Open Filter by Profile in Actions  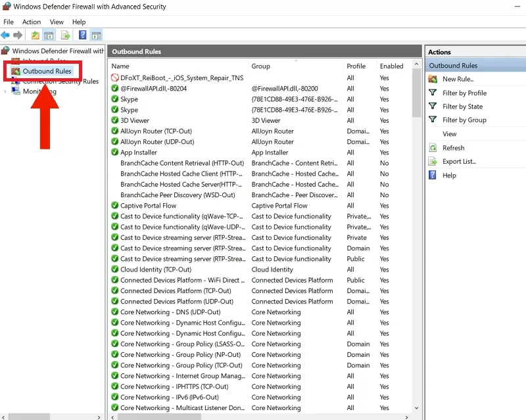(464, 93)
